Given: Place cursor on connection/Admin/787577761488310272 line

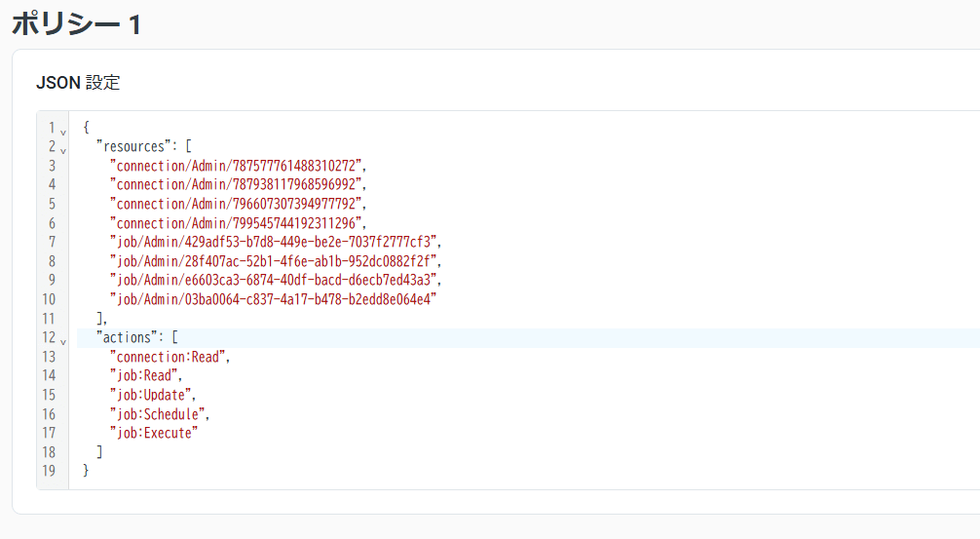Looking at the screenshot, I should pos(238,165).
